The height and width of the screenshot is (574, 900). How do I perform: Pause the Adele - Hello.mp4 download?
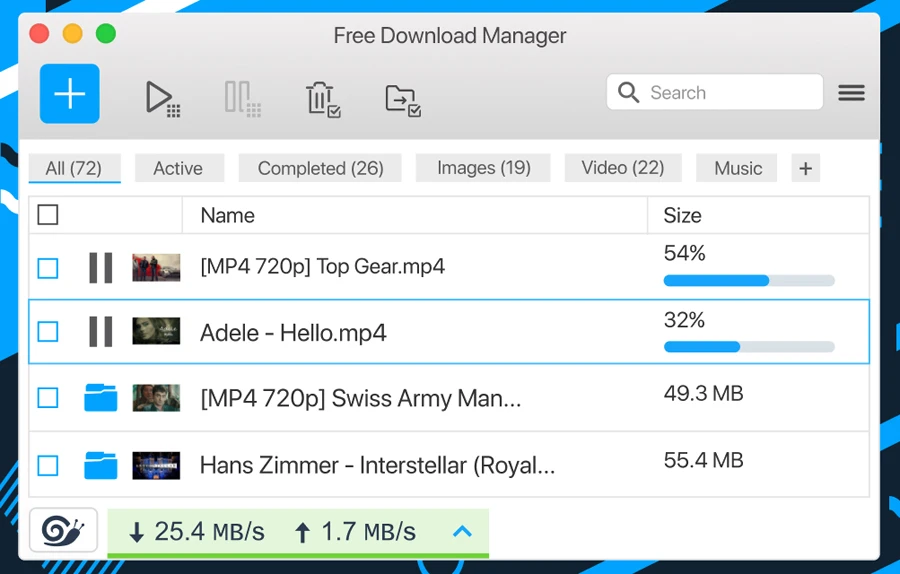100,332
